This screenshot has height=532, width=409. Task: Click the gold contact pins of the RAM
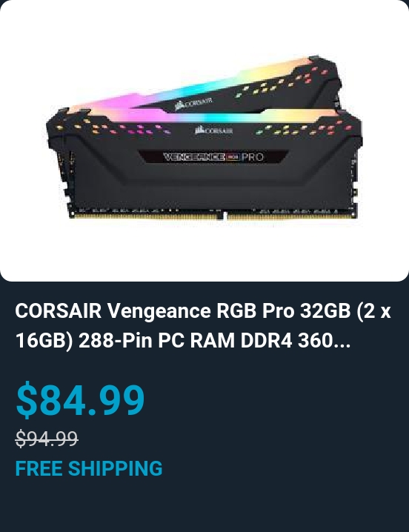[214, 216]
